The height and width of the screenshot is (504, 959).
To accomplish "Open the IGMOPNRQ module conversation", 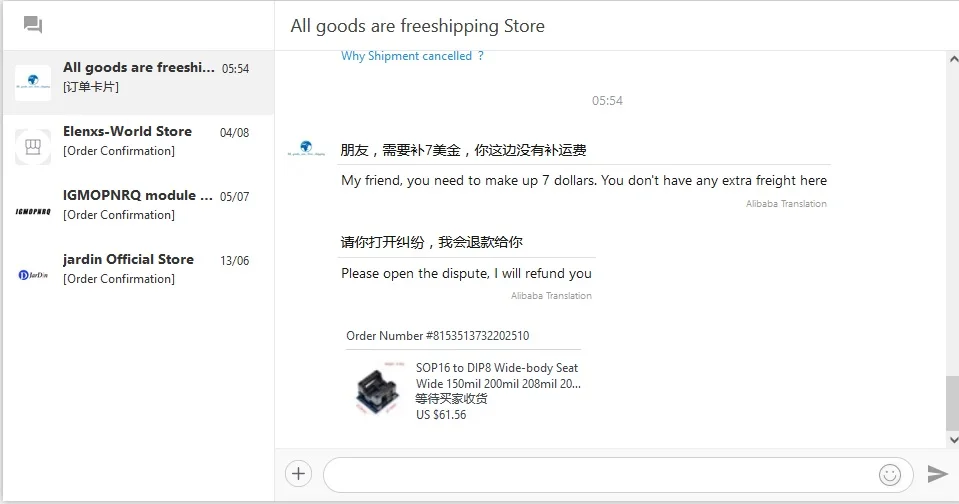I will point(138,211).
